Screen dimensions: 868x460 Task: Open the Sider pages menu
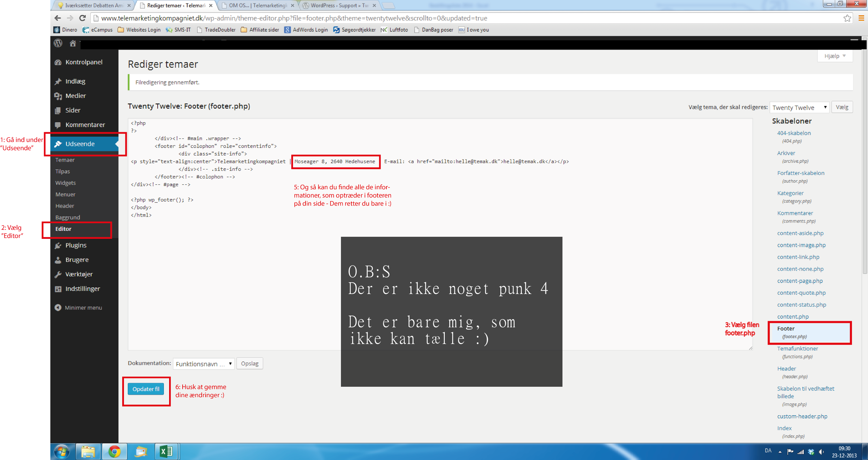[x=73, y=110]
